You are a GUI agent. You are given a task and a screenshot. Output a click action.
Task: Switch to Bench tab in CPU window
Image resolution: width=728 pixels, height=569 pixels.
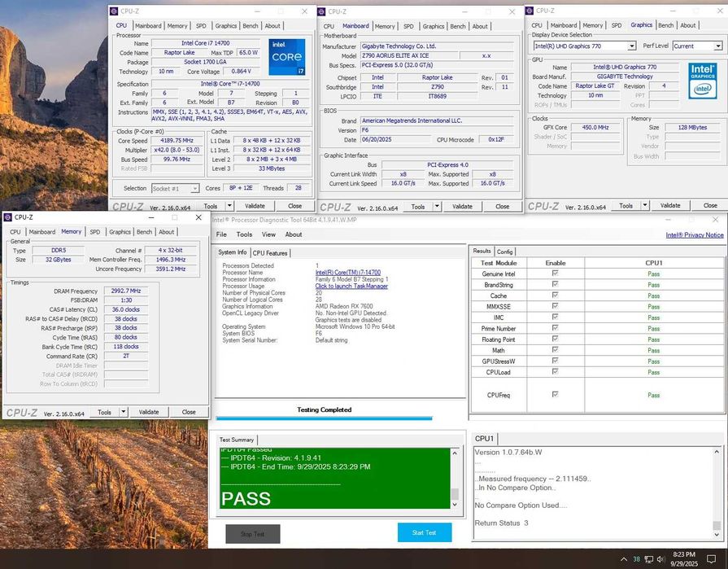pyautogui.click(x=251, y=26)
